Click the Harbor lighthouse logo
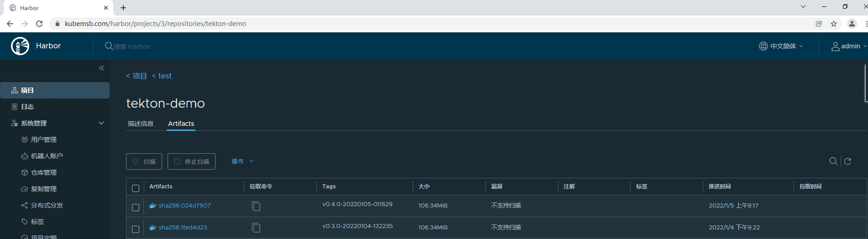This screenshot has width=868, height=239. click(20, 46)
